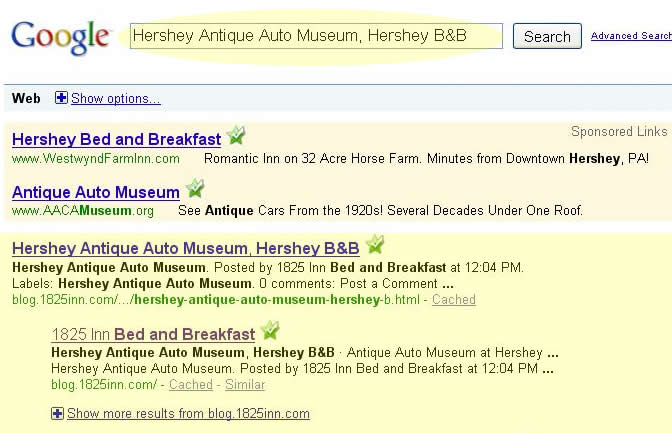
Task: Select the Web tab label
Action: (x=26, y=99)
